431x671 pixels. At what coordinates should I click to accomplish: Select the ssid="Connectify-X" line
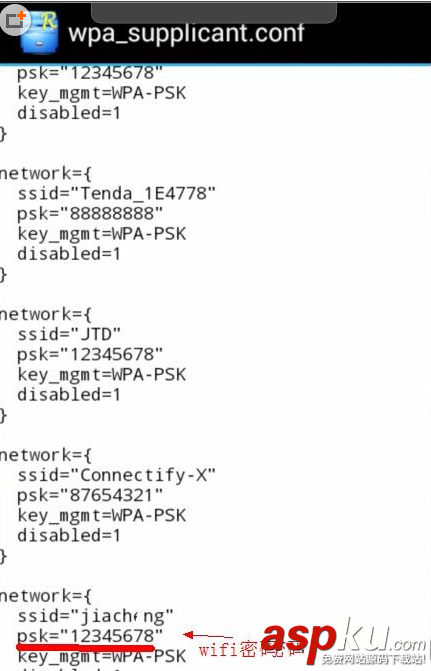[x=116, y=475]
